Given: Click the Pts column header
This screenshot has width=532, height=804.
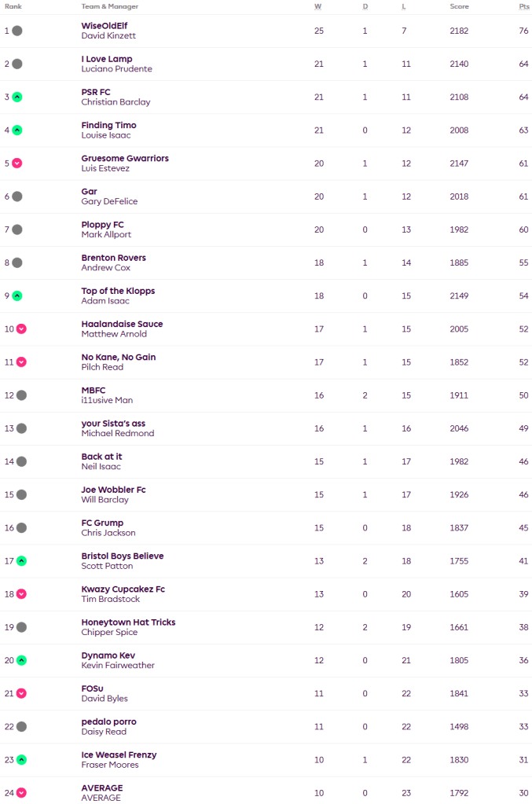Looking at the screenshot, I should (523, 6).
